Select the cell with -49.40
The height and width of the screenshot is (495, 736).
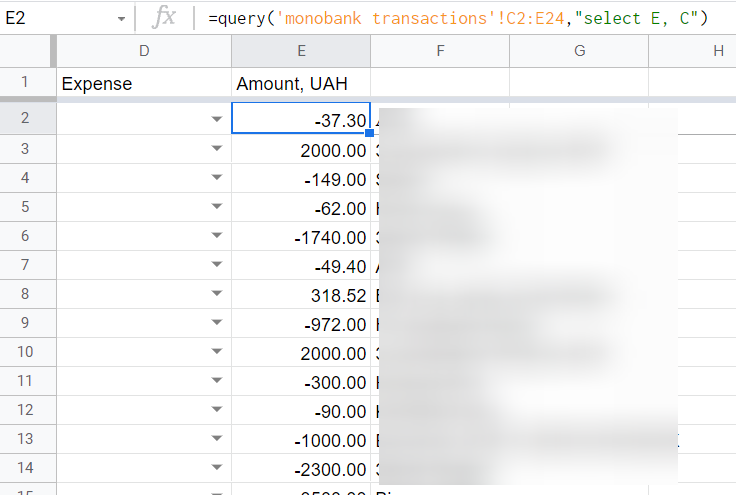(x=301, y=266)
